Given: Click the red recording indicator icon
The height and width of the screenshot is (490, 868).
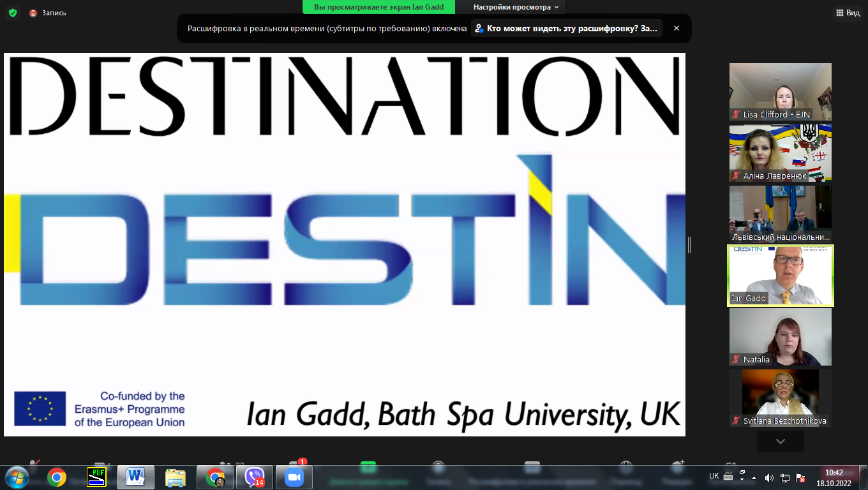Looking at the screenshot, I should coord(33,13).
